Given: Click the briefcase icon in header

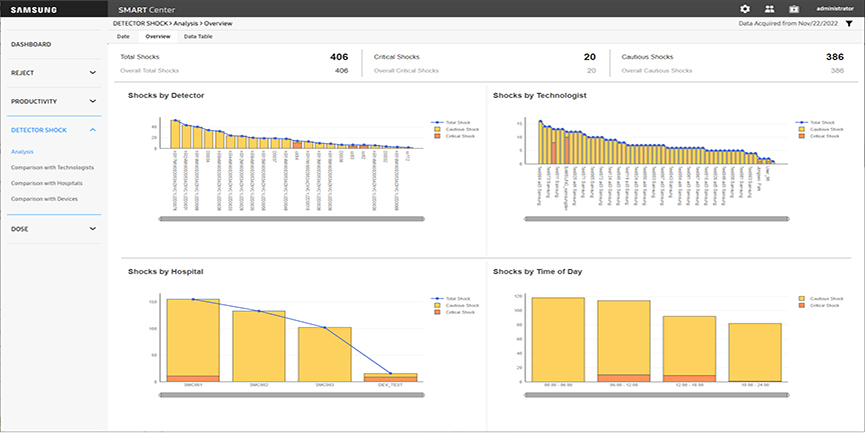Looking at the screenshot, I should (794, 8).
